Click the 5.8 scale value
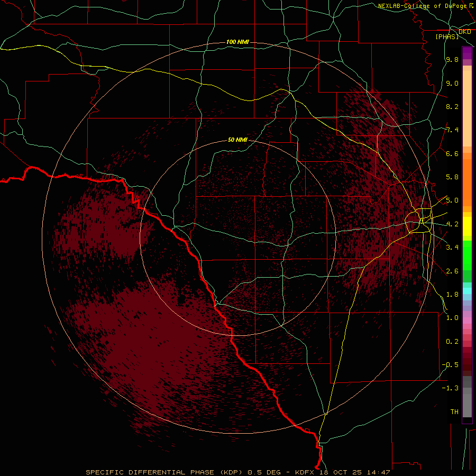The image size is (476, 476). pos(452,177)
